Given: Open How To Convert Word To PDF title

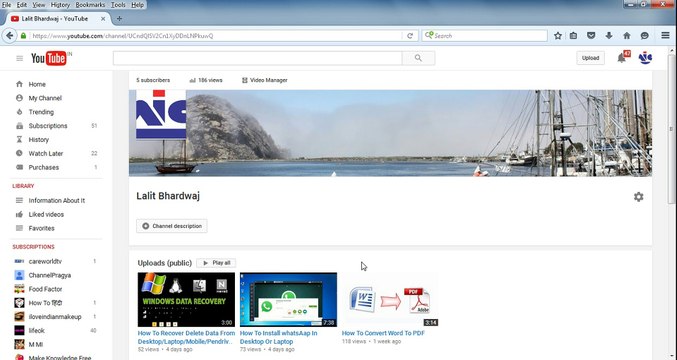Looking at the screenshot, I should pyautogui.click(x=383, y=333).
